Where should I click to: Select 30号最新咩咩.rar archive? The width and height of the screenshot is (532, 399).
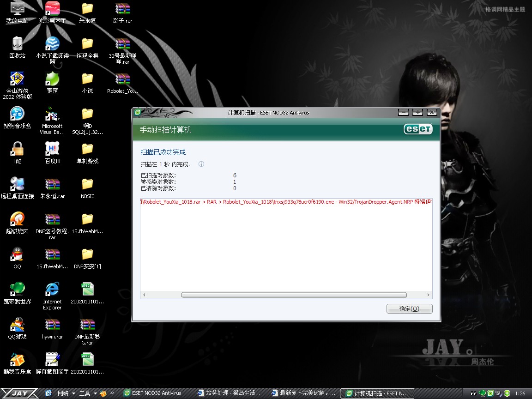click(122, 50)
